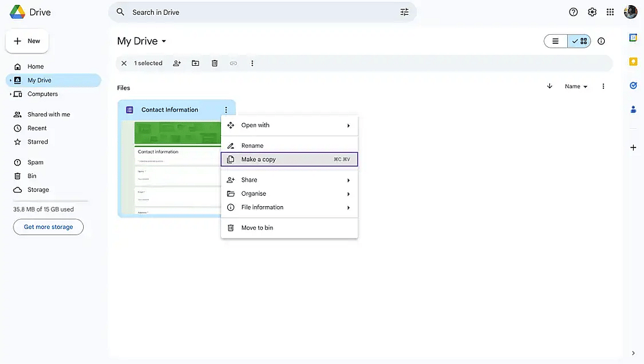This screenshot has width=644, height=364.
Task: Click the search options filter icon
Action: click(404, 12)
